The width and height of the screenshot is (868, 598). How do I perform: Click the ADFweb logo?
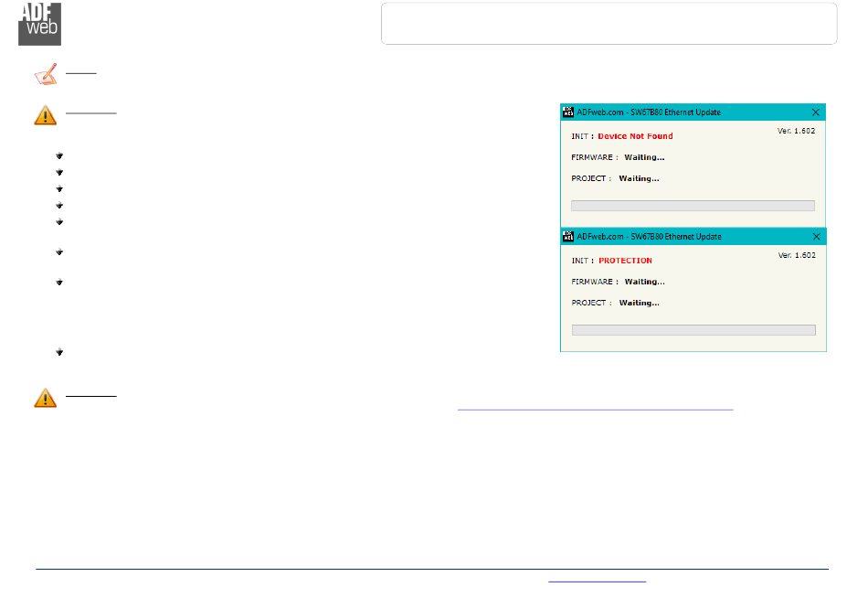[x=40, y=24]
